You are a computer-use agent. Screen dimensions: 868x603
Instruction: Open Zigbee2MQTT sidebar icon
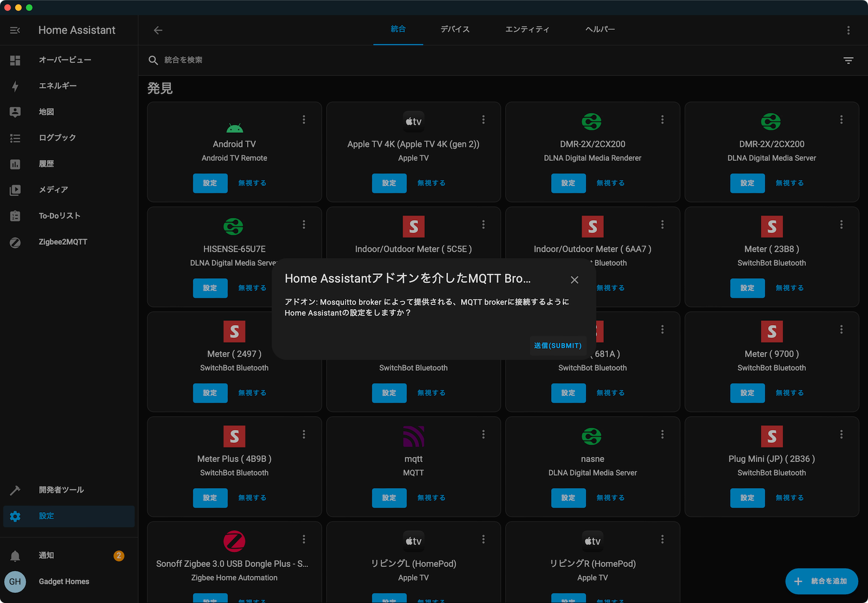[15, 242]
